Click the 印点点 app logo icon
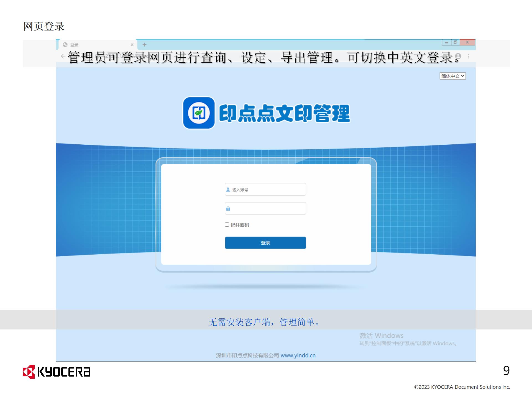The width and height of the screenshot is (532, 399). [199, 113]
